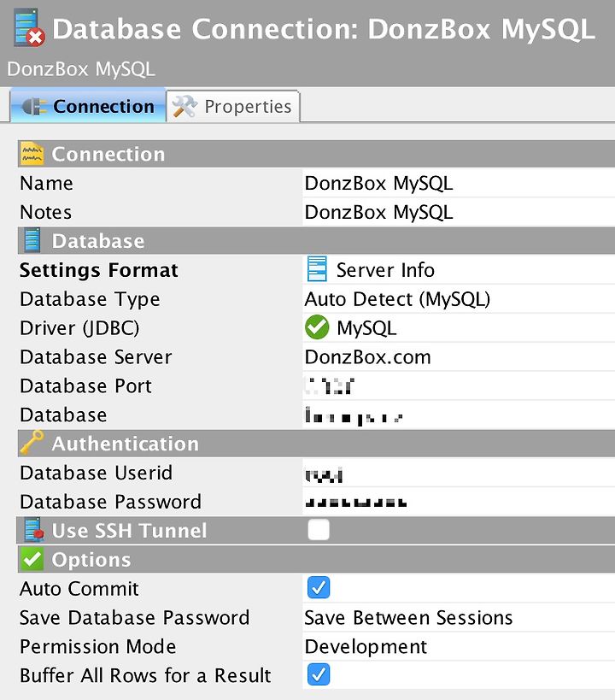This screenshot has height=700, width=615.
Task: Click the Permission Mode label
Action: [x=97, y=646]
